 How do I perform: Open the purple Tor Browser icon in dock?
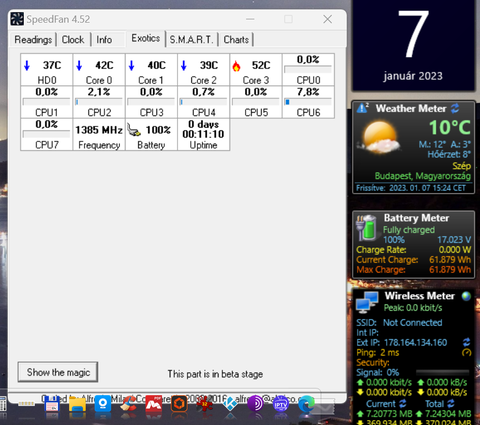(255, 404)
